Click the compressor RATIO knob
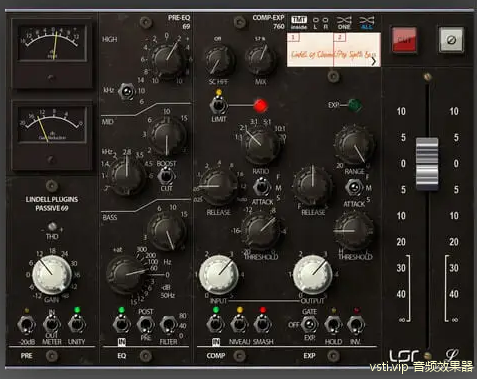The image size is (477, 379). pos(261,146)
